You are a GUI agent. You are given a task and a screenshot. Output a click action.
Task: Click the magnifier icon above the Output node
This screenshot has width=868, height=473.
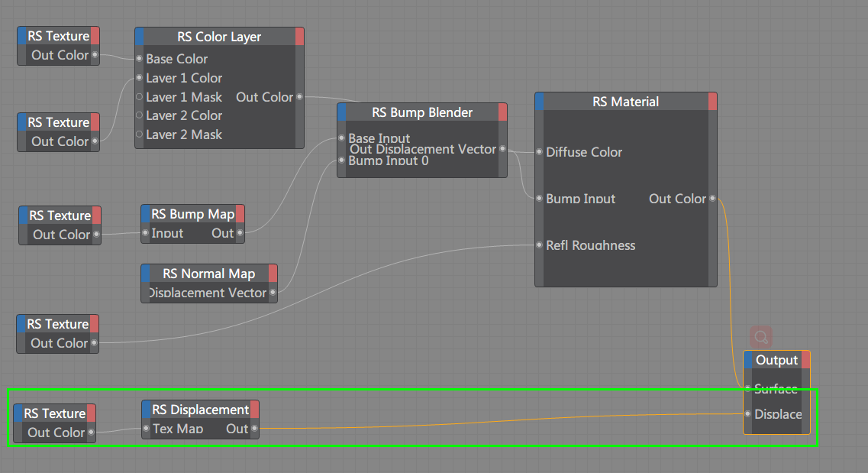760,336
